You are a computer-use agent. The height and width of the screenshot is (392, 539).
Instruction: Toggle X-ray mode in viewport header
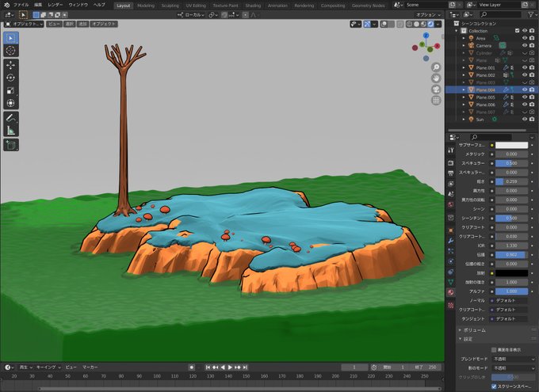click(400, 24)
